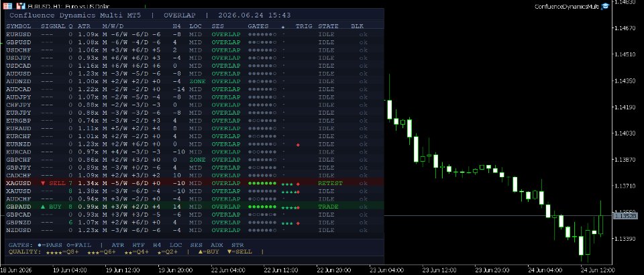Click the red trigger diamond in the GBPNZD row

298,223
